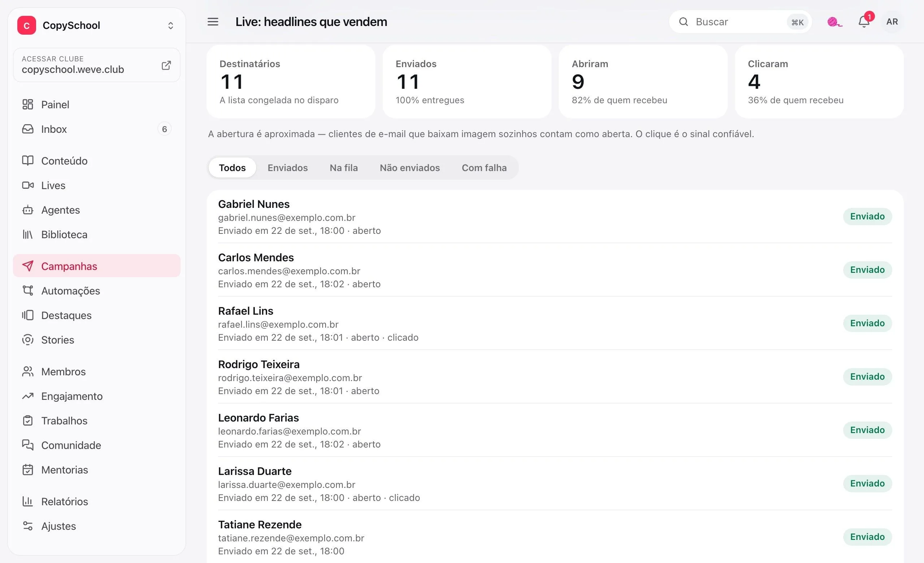Screen dimensions: 924x563
Task: Open the AR user avatar
Action: pyautogui.click(x=892, y=22)
